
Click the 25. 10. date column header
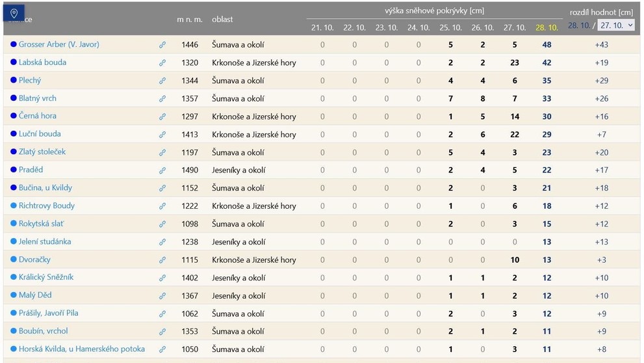point(450,27)
